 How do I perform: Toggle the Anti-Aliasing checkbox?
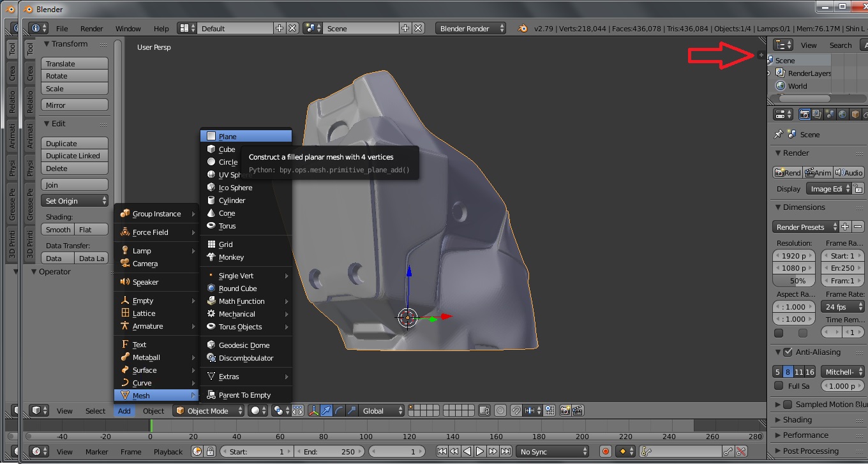click(788, 352)
